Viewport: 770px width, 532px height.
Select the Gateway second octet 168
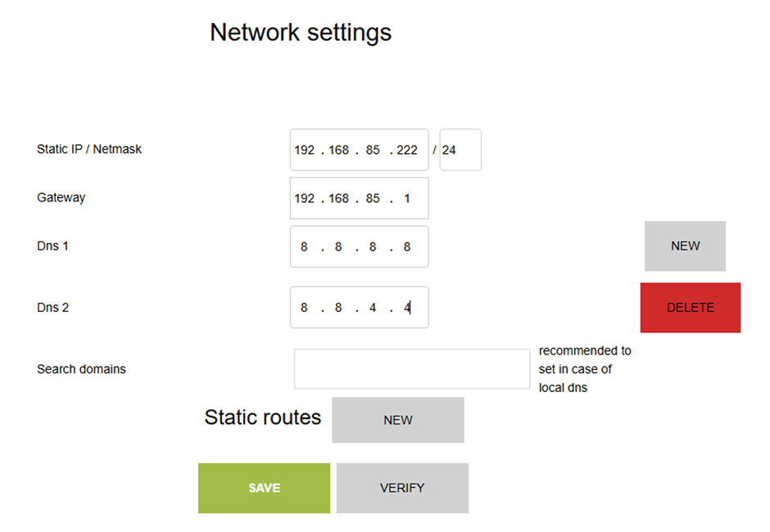click(x=339, y=198)
